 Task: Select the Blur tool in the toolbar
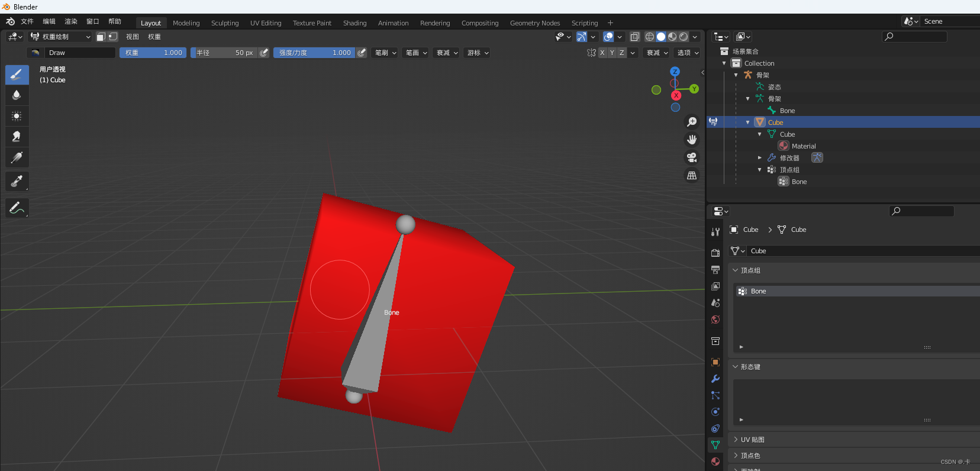pos(17,95)
